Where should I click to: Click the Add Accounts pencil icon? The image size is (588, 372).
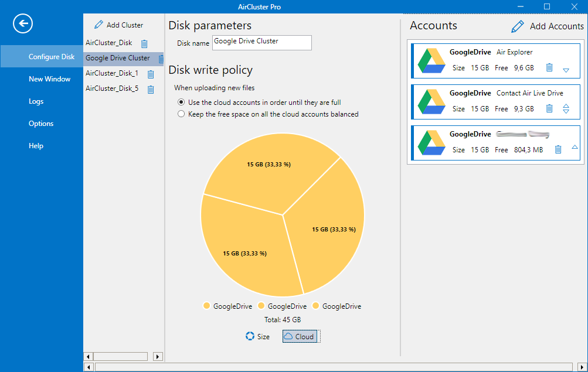click(x=518, y=26)
